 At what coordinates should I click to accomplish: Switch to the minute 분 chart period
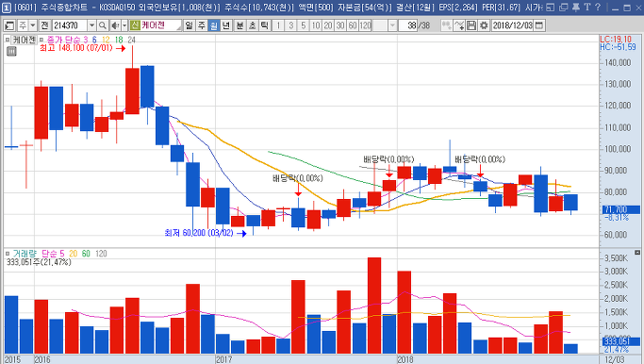239,25
